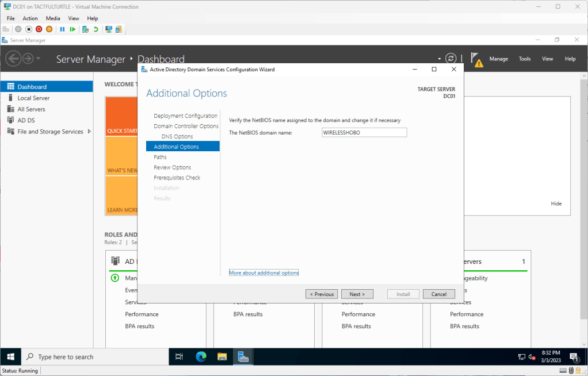Click the VM Revert green arrow icon
This screenshot has width=588, height=376.
[x=96, y=29]
